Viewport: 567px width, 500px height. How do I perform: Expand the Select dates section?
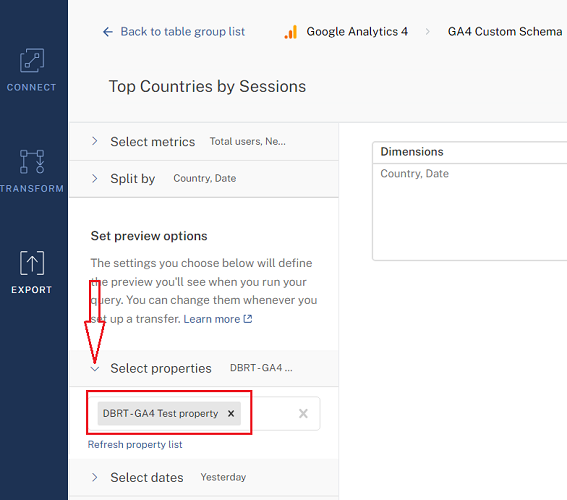pos(204,477)
